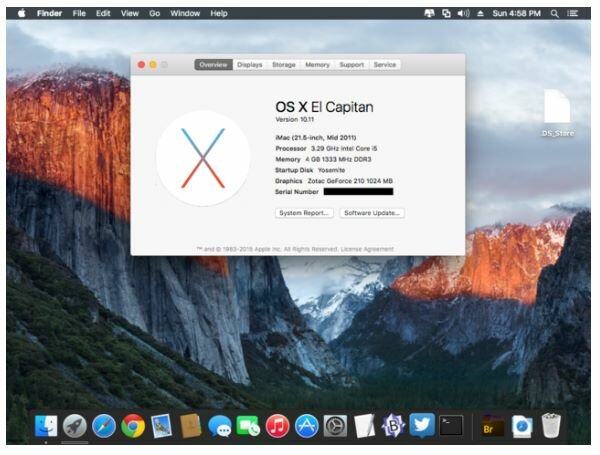Viewport: 600px width, 455px height.
Task: Open Safari document stack in Dock
Action: [x=522, y=426]
